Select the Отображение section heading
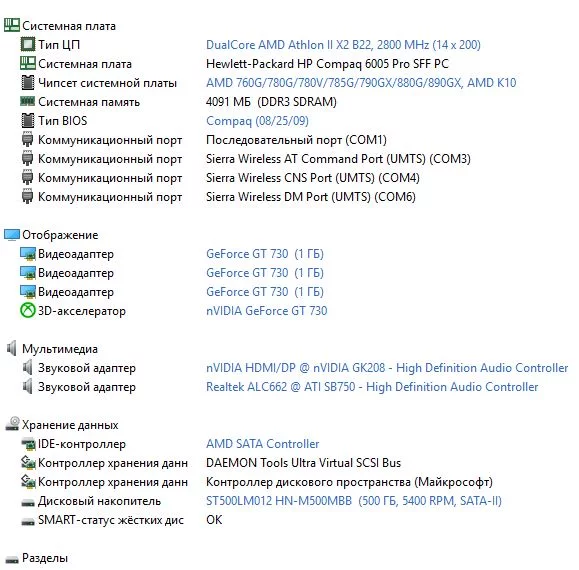The height and width of the screenshot is (570, 579). click(60, 235)
